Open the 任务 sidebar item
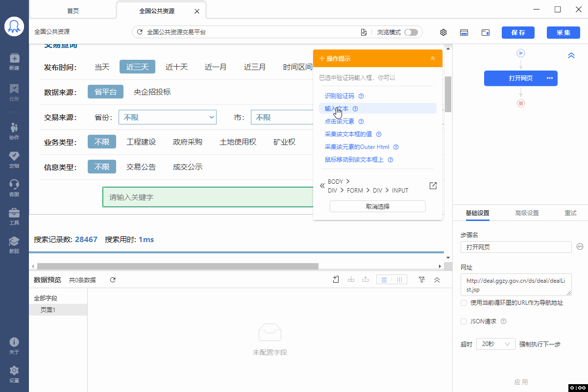The image size is (588, 392). coord(14,92)
